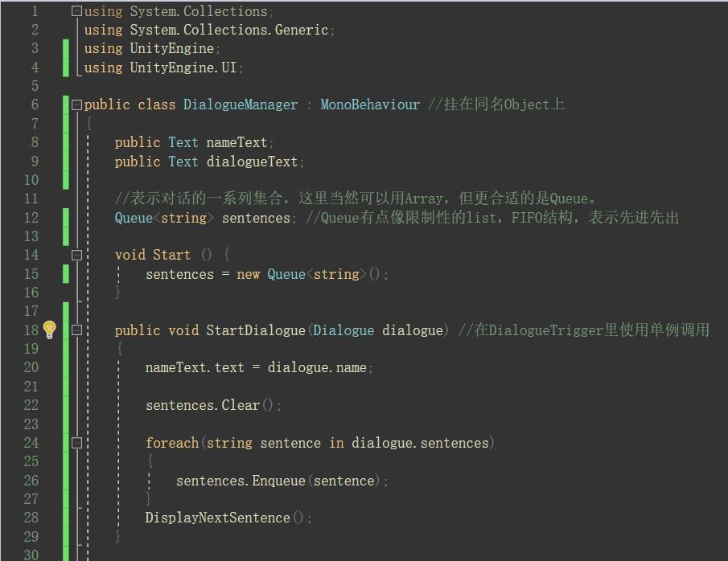Click line number 28 in the gutter
Image resolution: width=728 pixels, height=561 pixels.
pos(31,518)
